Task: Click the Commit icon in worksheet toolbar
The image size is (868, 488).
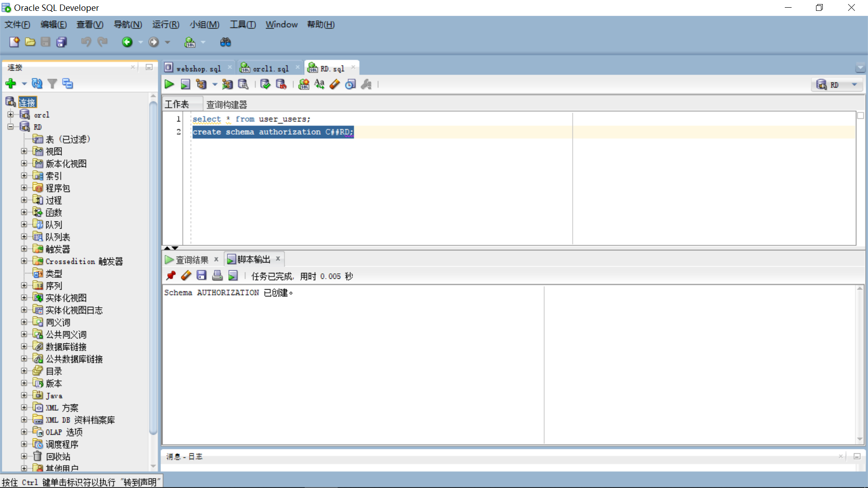Action: click(265, 84)
